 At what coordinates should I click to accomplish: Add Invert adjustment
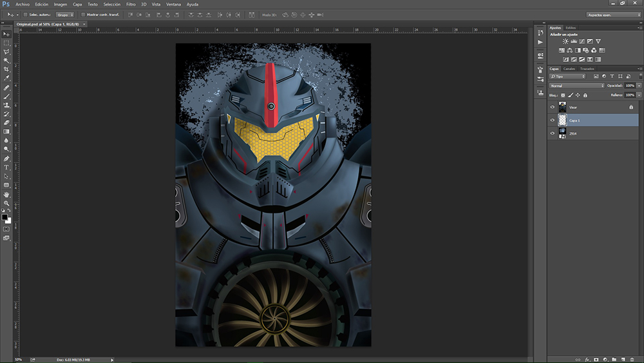[566, 59]
